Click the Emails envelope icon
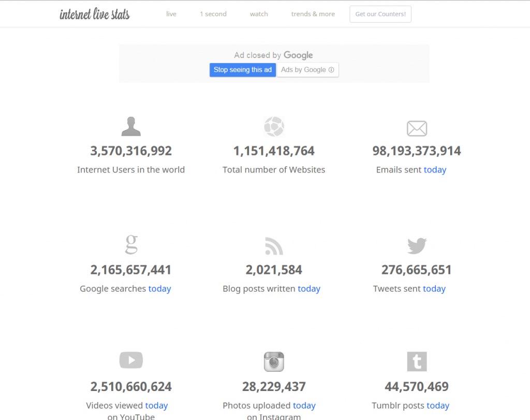530x420 pixels. pos(417,128)
